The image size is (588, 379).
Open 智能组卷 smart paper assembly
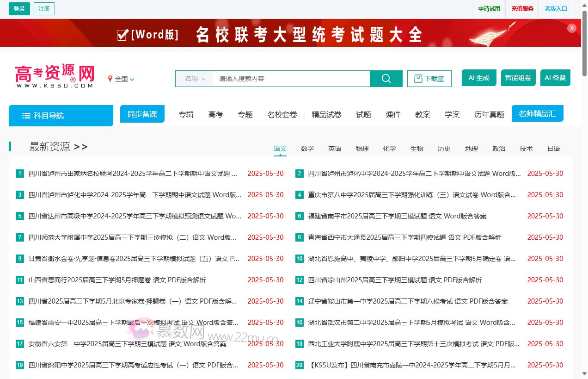tap(518, 77)
